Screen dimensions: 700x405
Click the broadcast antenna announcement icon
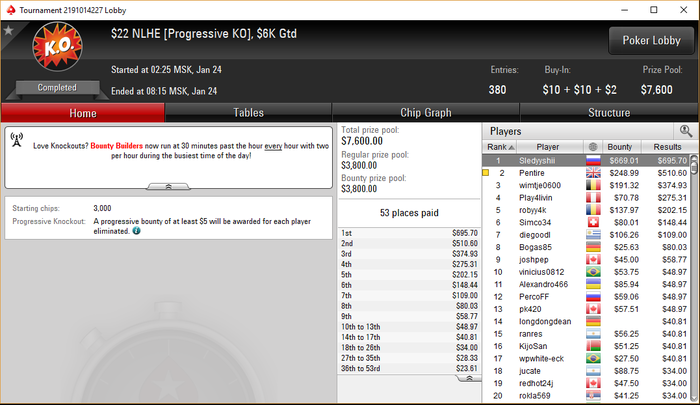coord(17,140)
